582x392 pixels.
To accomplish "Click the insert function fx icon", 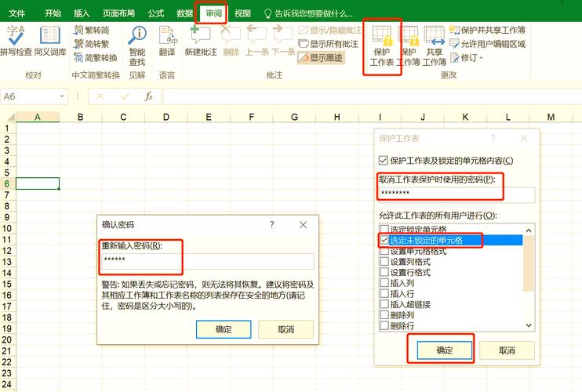I will [x=148, y=96].
